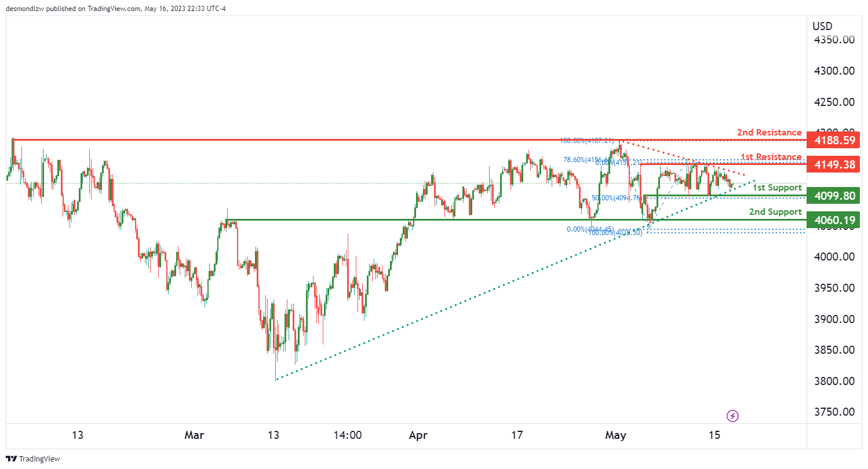Select the "2nd Support" label
This screenshot has height=469, width=868.
coord(775,212)
